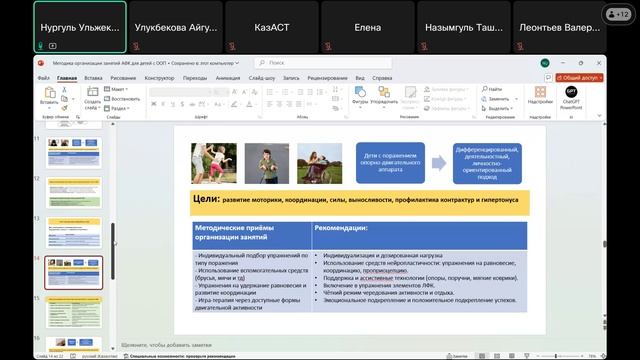The height and width of the screenshot is (360, 640).
Task: Click the Share (Общий доступ) button
Action: (x=579, y=78)
